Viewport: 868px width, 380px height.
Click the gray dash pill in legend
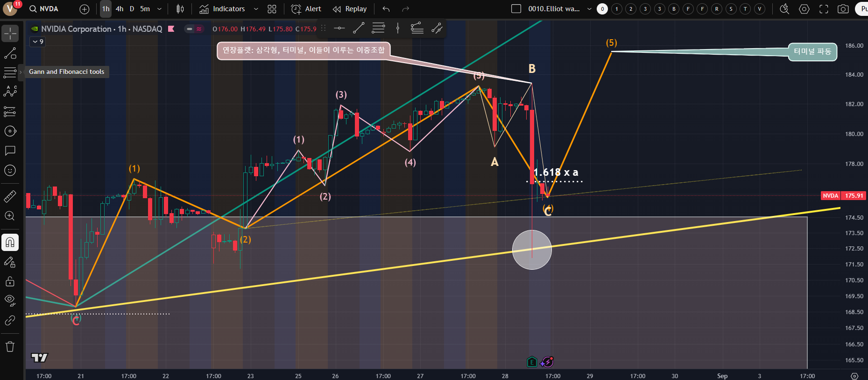click(189, 29)
